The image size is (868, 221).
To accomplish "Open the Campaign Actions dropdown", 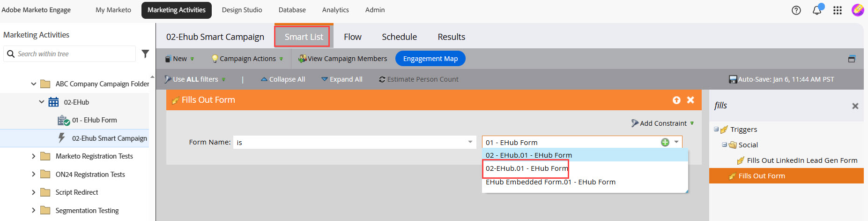I will tap(247, 59).
